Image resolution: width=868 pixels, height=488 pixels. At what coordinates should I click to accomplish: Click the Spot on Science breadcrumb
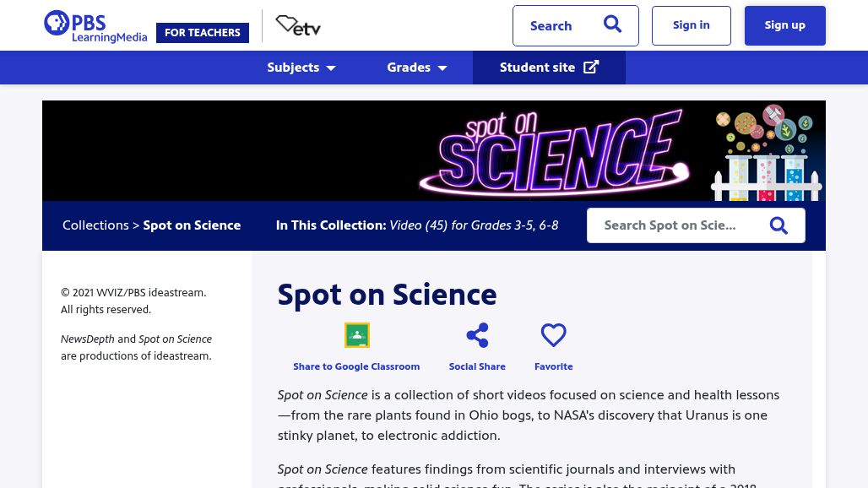click(192, 225)
